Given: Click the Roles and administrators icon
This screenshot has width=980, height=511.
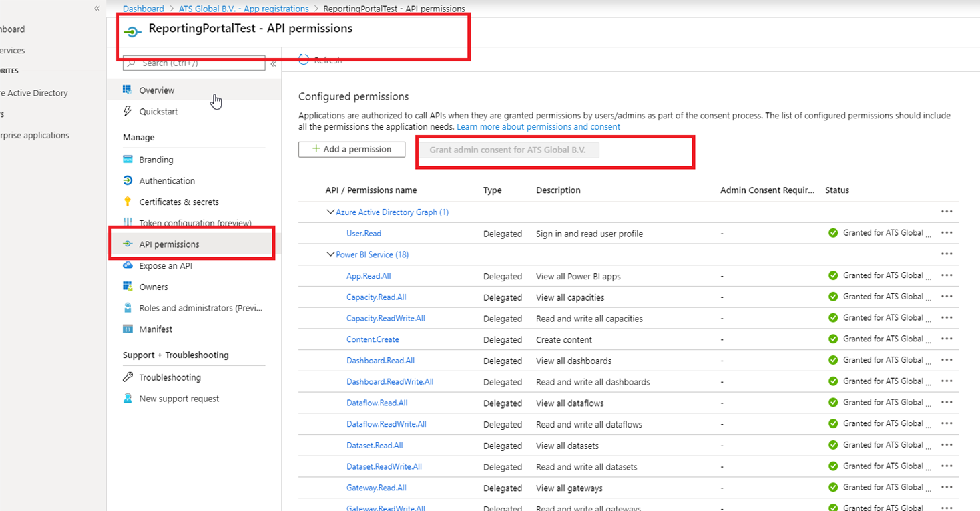Looking at the screenshot, I should click(128, 308).
